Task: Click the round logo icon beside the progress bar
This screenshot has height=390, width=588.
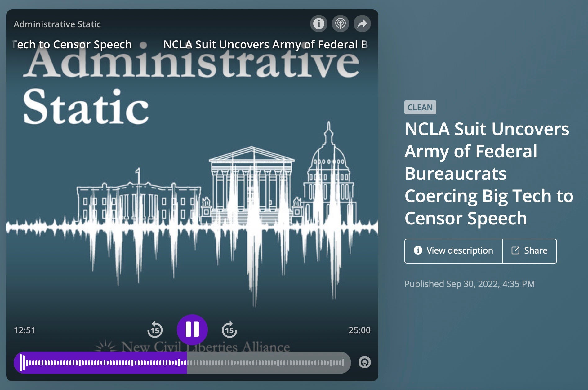Action: tap(364, 362)
